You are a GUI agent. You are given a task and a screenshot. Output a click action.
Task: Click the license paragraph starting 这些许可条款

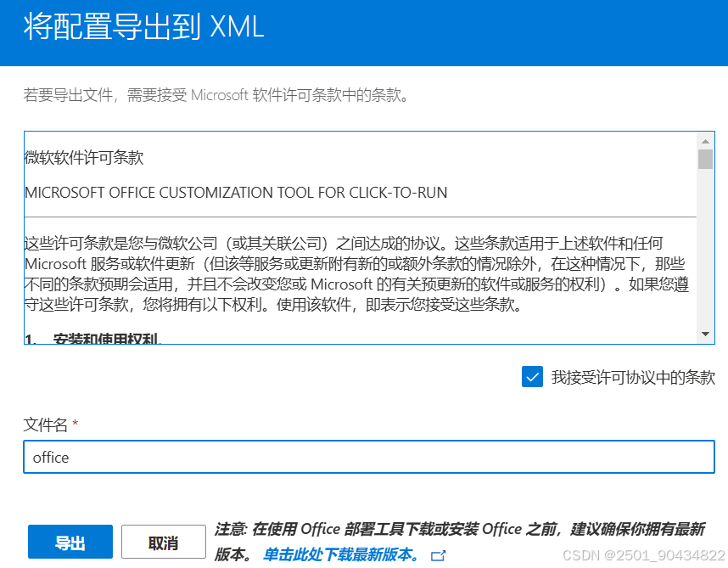pos(356,274)
